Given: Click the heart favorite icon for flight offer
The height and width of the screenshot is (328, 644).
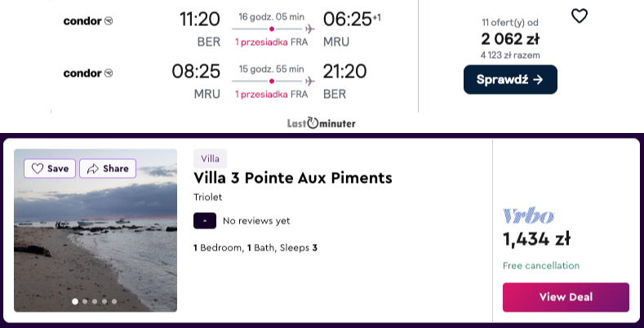Looking at the screenshot, I should 580,16.
